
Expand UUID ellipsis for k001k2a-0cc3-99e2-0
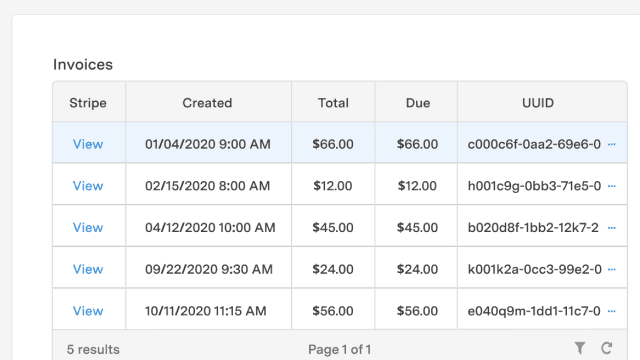[x=611, y=269]
